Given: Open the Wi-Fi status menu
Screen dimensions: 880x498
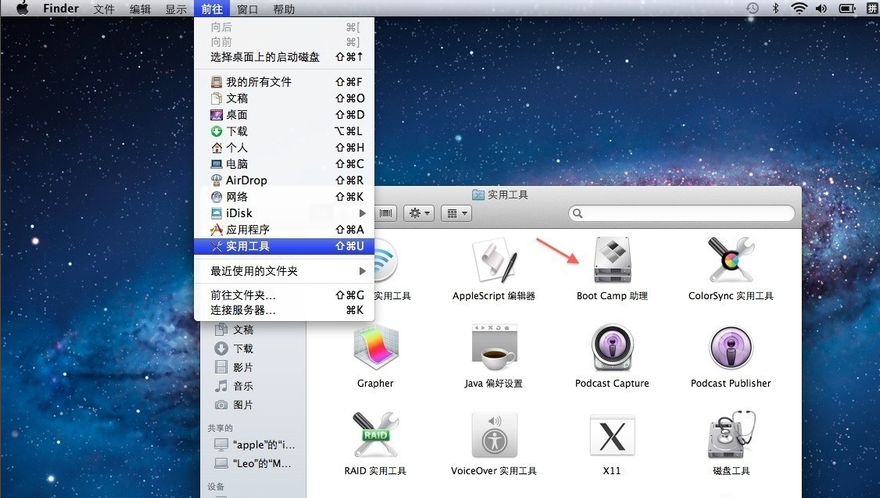Looking at the screenshot, I should (799, 8).
